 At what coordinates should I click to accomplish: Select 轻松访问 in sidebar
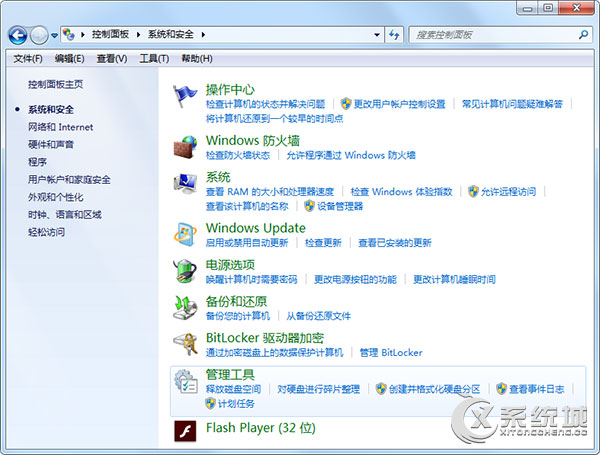(46, 232)
